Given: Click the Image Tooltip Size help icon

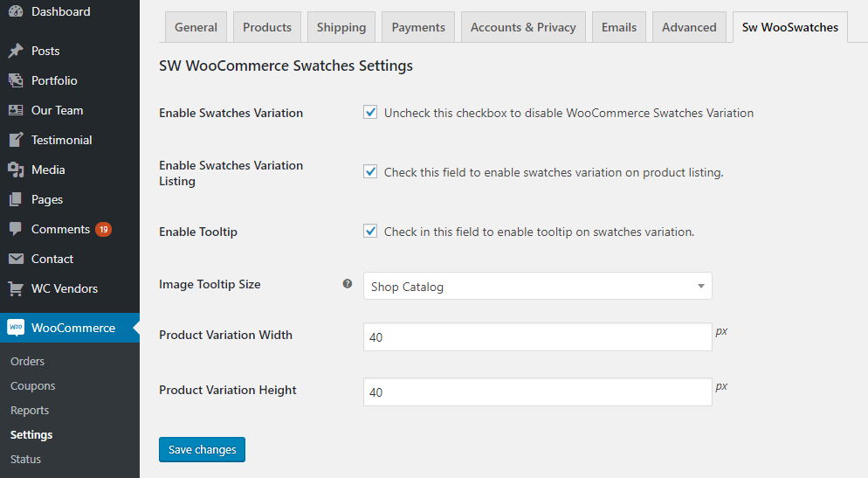Looking at the screenshot, I should pos(347,284).
